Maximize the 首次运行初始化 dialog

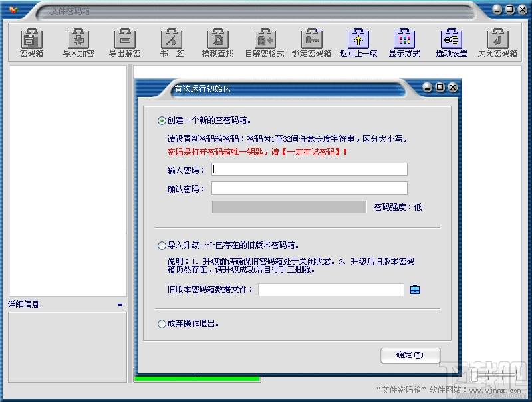pos(440,88)
